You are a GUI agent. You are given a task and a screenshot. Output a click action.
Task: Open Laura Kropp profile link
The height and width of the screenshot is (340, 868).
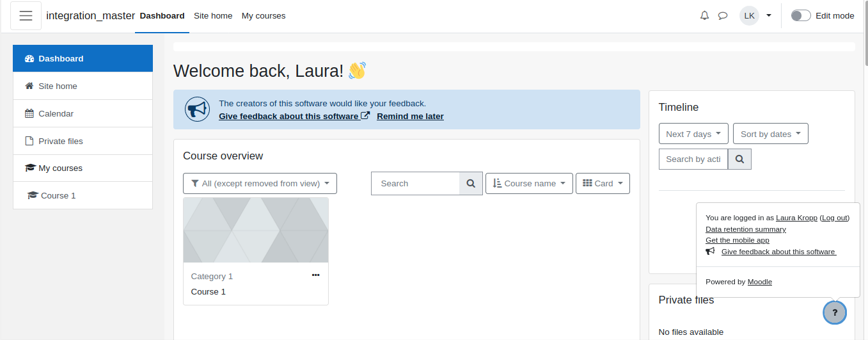click(796, 218)
